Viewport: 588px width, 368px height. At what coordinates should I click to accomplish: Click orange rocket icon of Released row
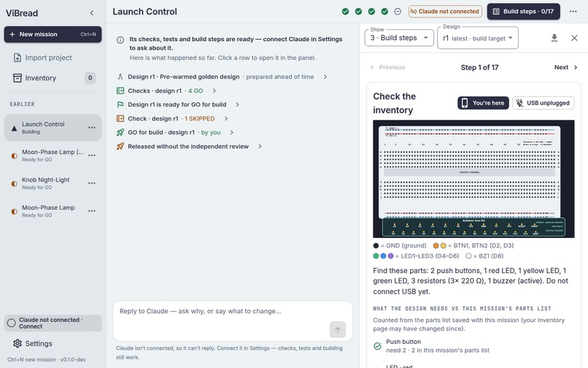(120, 147)
